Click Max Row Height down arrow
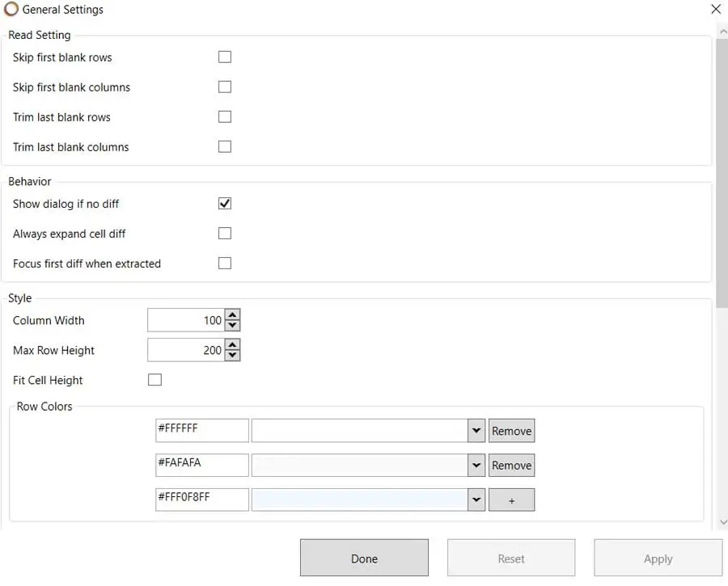Image resolution: width=728 pixels, height=586 pixels. (233, 356)
